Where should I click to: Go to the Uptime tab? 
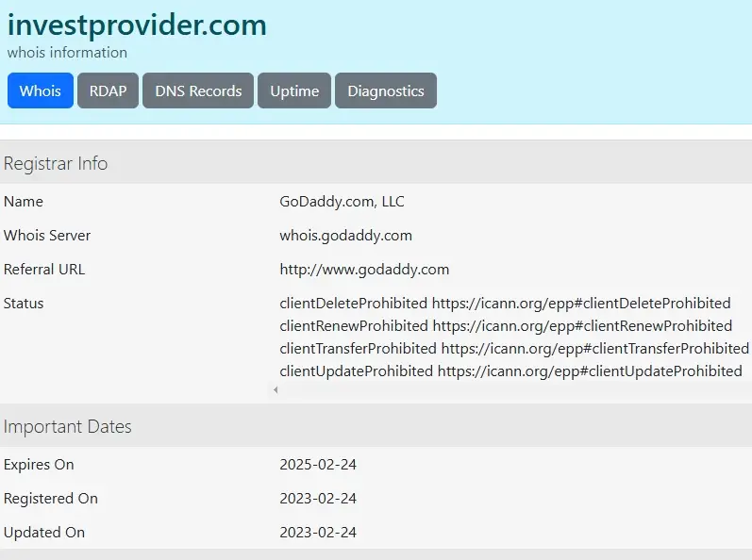tap(294, 91)
